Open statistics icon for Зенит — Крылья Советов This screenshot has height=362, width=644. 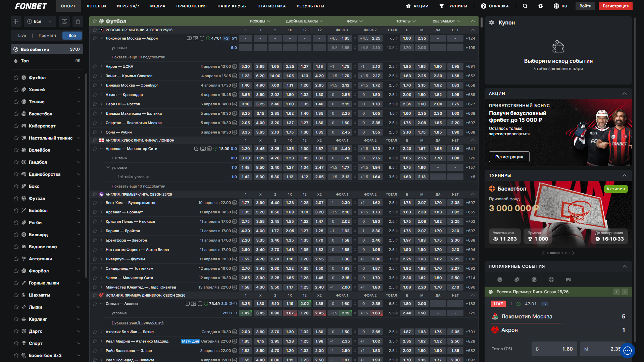(x=235, y=76)
